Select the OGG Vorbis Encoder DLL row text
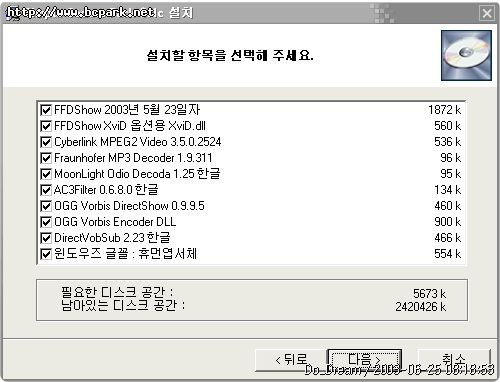500x382 pixels. click(115, 222)
